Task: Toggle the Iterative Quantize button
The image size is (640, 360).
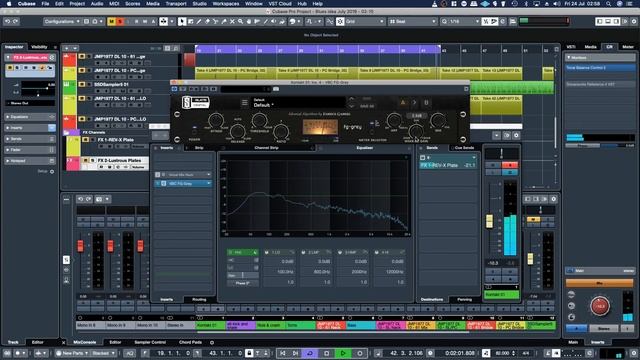Action: pos(485,21)
